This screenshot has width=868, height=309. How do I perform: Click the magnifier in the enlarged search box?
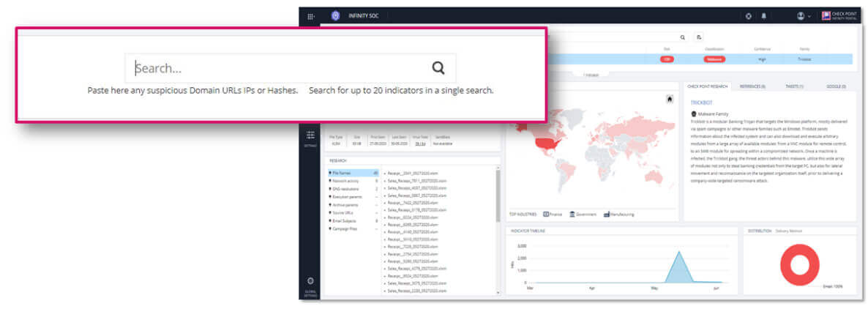(x=438, y=68)
